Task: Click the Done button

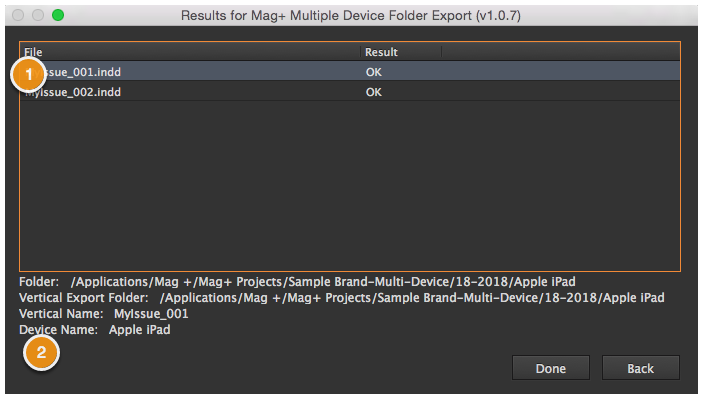Action: tap(551, 368)
